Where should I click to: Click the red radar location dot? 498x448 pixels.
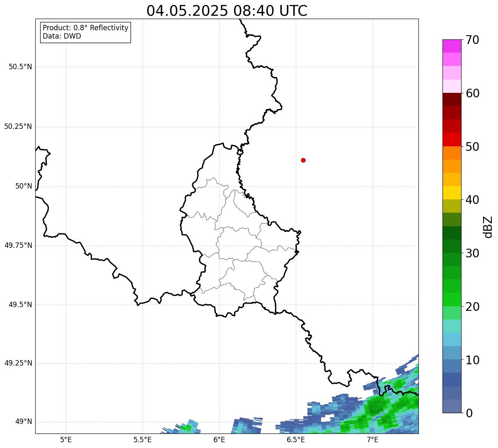click(303, 160)
